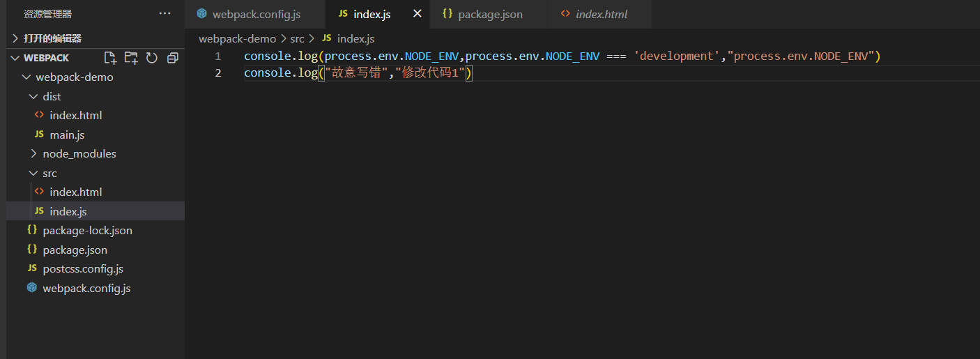Viewport: 980px width, 359px height.
Task: Click the HTML icon on index.html tab
Action: point(565,14)
